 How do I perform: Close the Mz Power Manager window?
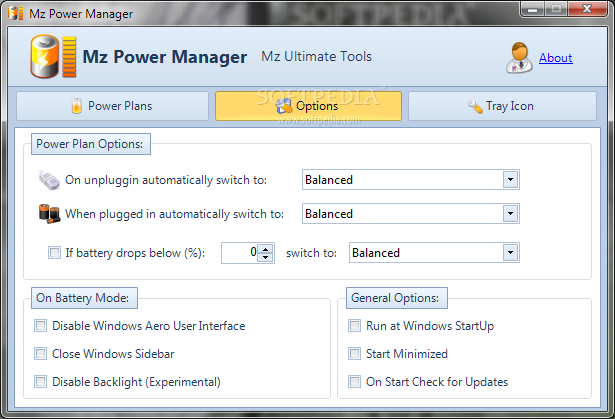587,9
